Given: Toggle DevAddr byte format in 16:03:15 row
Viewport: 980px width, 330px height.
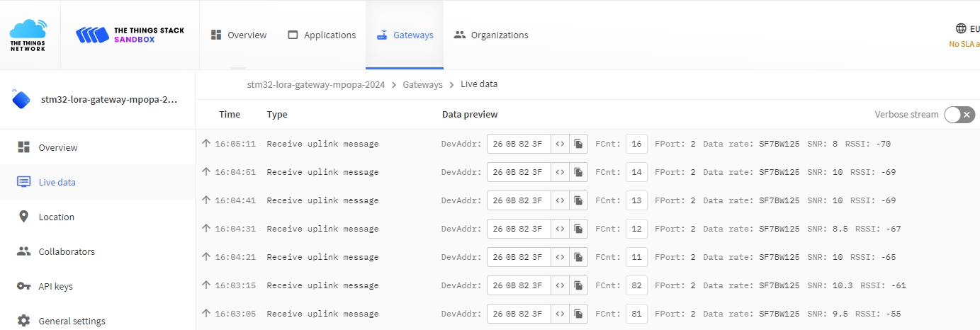Looking at the screenshot, I should 560,285.
